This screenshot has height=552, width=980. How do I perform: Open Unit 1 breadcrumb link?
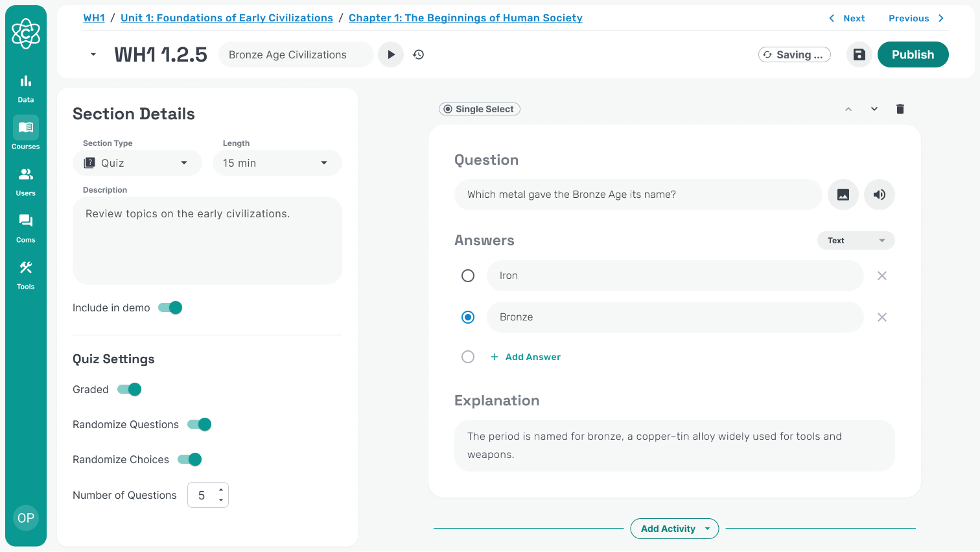(227, 18)
